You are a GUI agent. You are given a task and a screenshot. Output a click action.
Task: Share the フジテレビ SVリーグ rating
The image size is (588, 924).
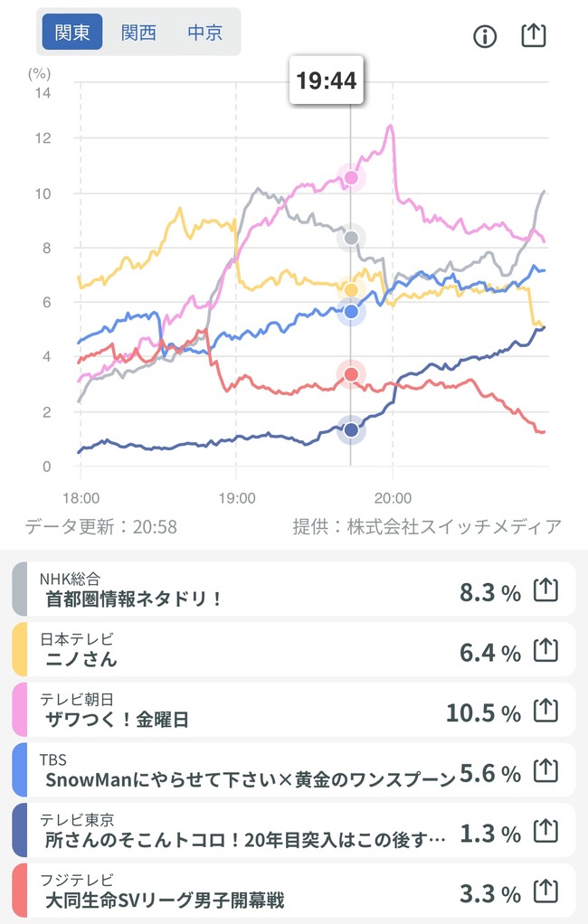pos(545,891)
